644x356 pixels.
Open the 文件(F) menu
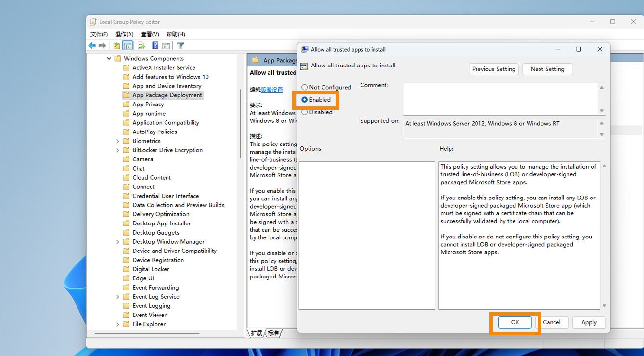click(x=99, y=34)
